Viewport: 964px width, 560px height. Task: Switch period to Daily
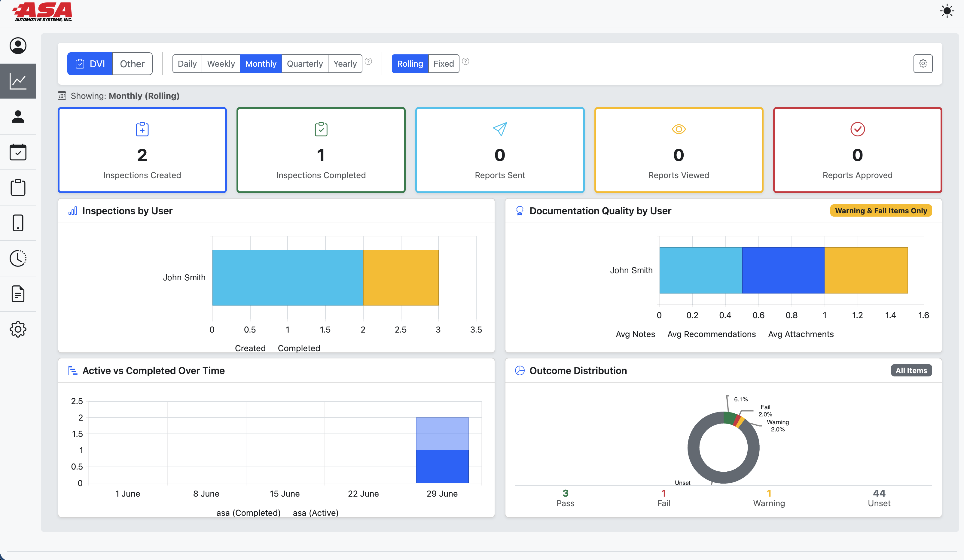tap(187, 63)
